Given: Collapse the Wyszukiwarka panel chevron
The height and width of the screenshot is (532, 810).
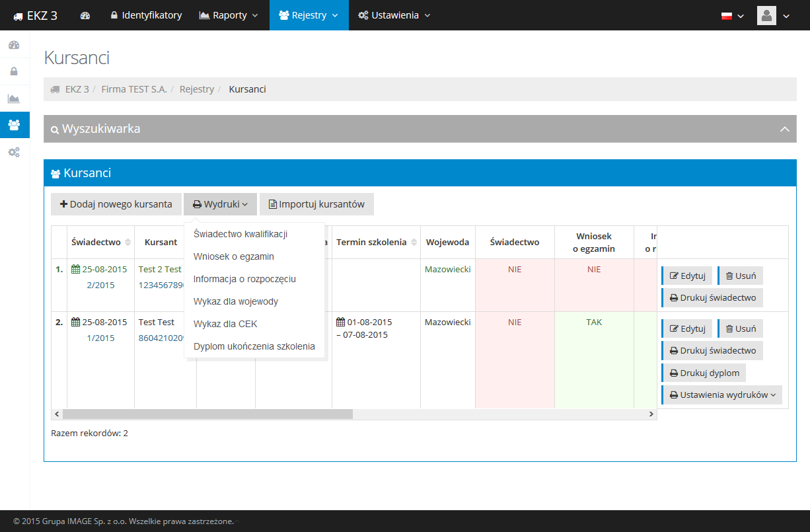Looking at the screenshot, I should click(x=785, y=129).
